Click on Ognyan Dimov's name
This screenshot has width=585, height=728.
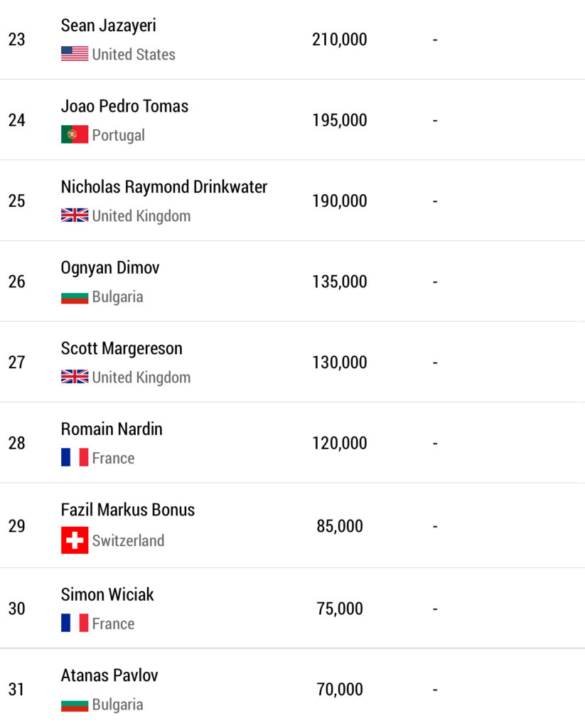(x=110, y=268)
